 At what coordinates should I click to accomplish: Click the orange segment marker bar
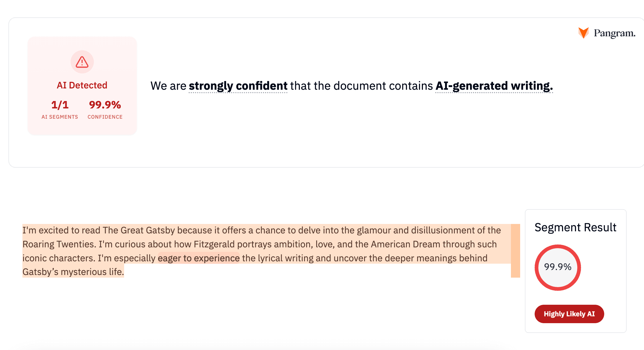(515, 251)
